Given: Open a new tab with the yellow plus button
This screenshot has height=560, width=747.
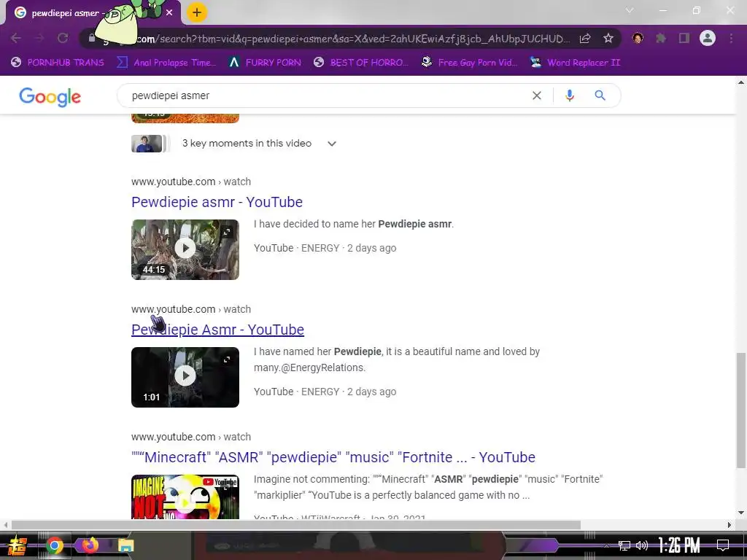Looking at the screenshot, I should coord(197,12).
